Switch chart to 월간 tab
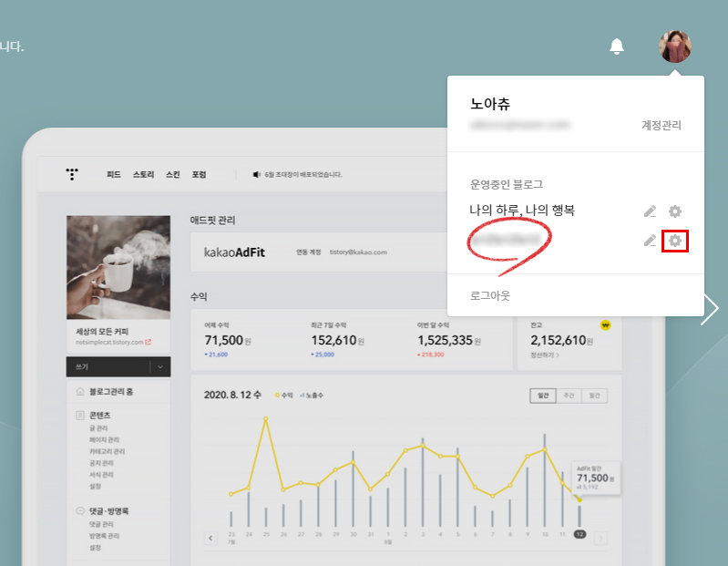The width and height of the screenshot is (728, 566). [x=594, y=396]
